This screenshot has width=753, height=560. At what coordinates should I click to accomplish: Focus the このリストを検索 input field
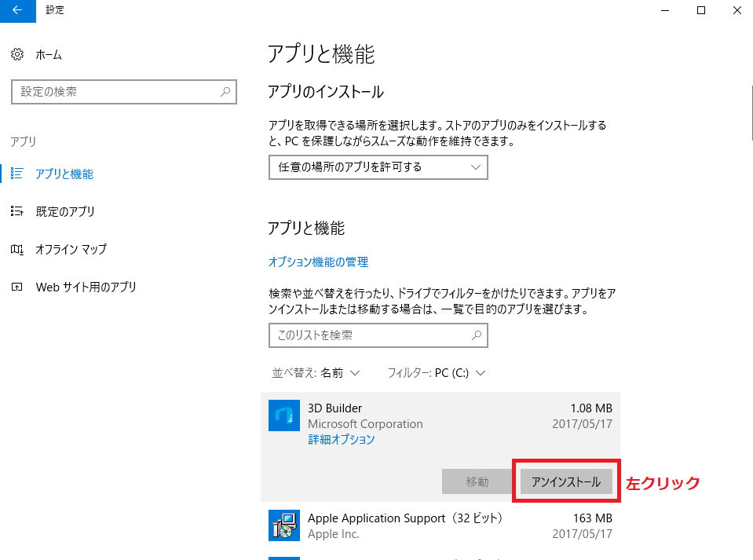[x=378, y=335]
